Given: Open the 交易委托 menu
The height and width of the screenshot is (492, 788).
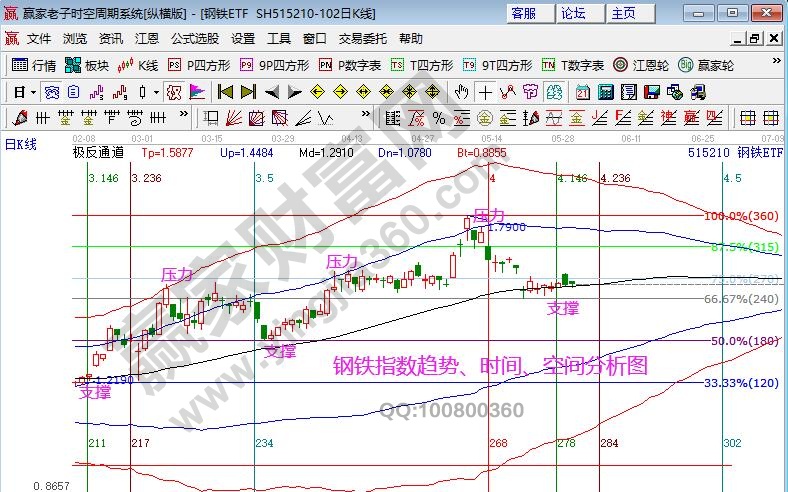Looking at the screenshot, I should click(x=365, y=39).
